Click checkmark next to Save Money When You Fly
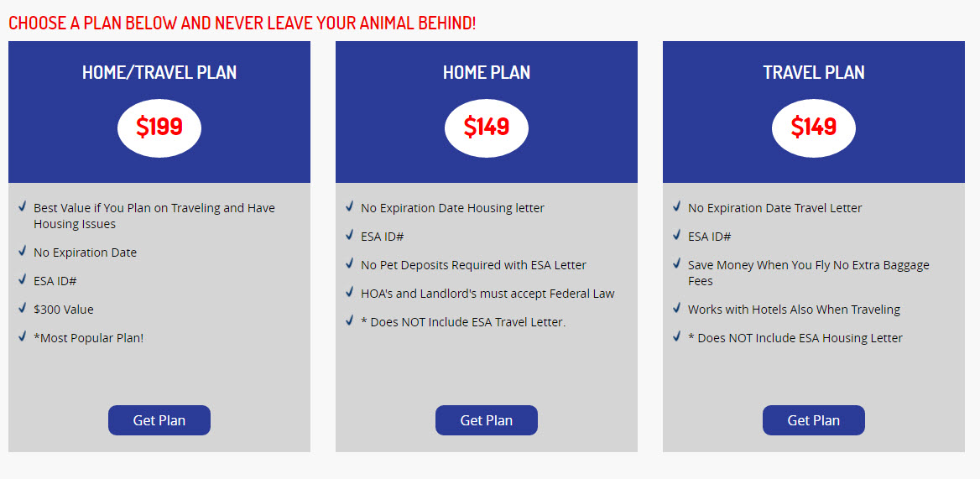Screen dimensions: 980x479 [677, 264]
